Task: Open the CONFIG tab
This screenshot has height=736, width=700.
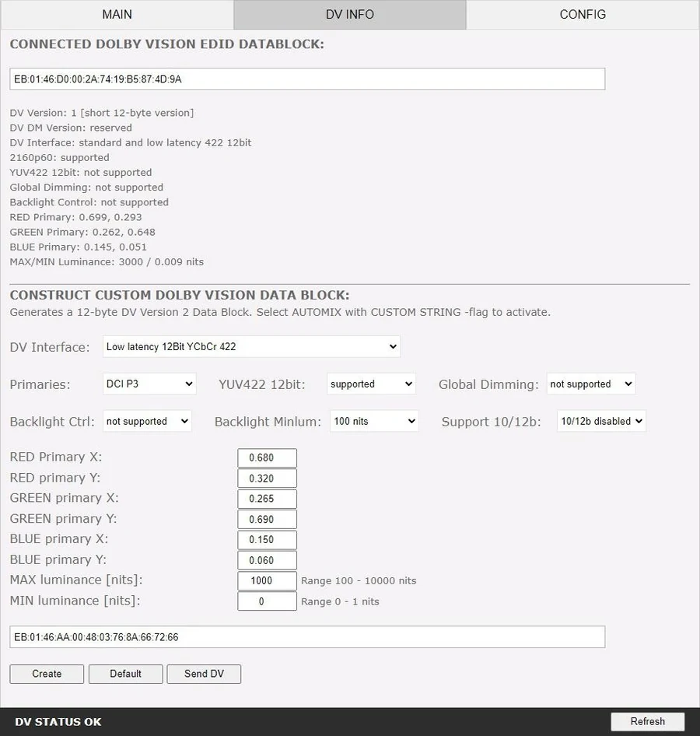Action: (583, 15)
